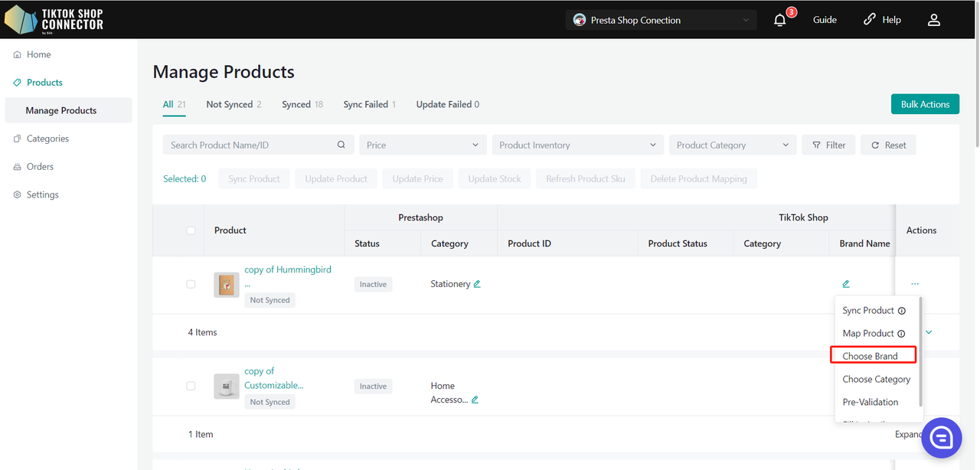This screenshot has height=470, width=980.
Task: Open the Product Category dropdown
Action: point(733,145)
